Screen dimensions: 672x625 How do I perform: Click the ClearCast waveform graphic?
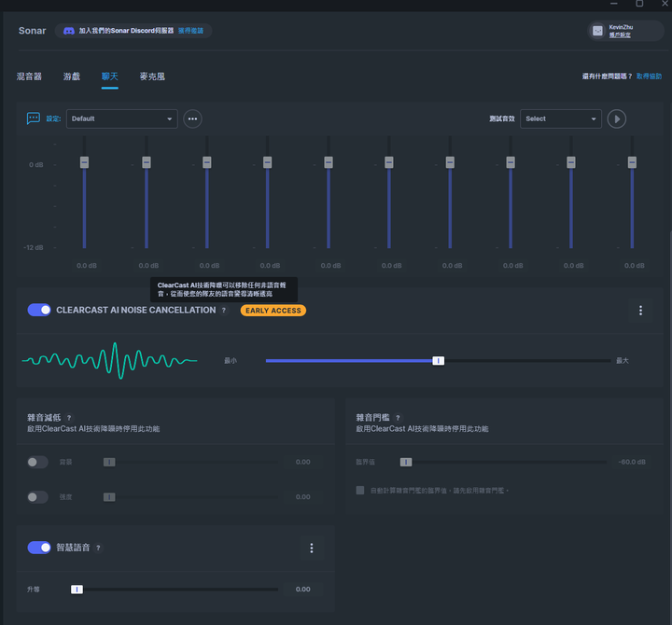110,361
